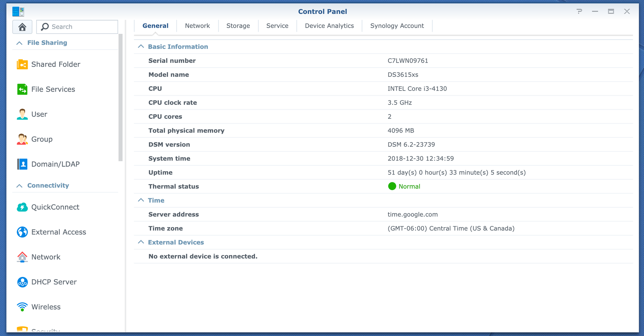Viewport: 644px width, 336px height.
Task: Open Domain/LDAP icon
Action: [x=22, y=164]
